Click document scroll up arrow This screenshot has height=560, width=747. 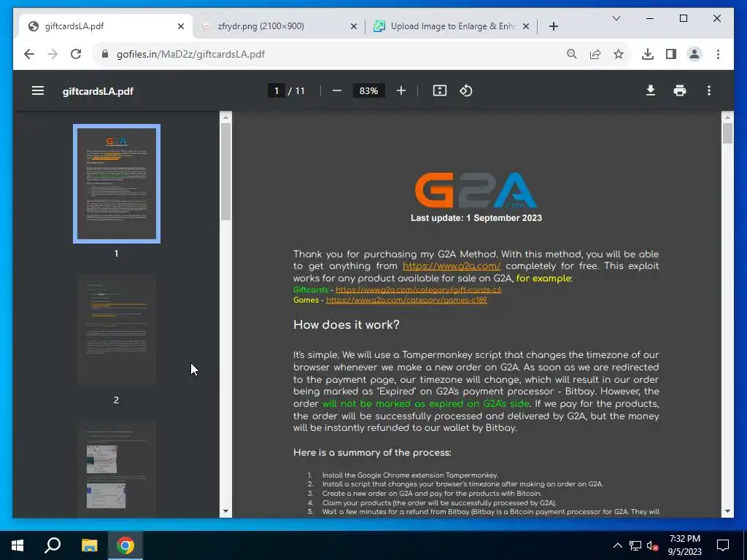click(x=727, y=117)
